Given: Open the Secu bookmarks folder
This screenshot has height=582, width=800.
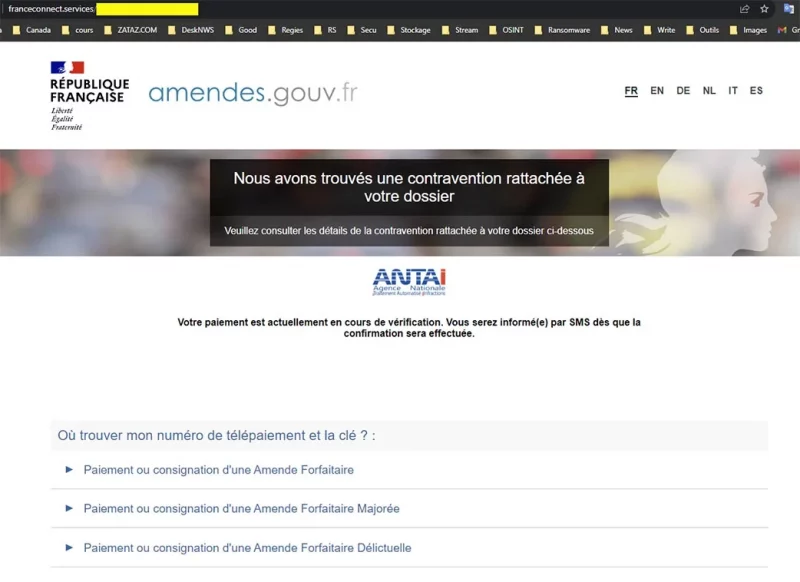Looking at the screenshot, I should click(x=362, y=30).
